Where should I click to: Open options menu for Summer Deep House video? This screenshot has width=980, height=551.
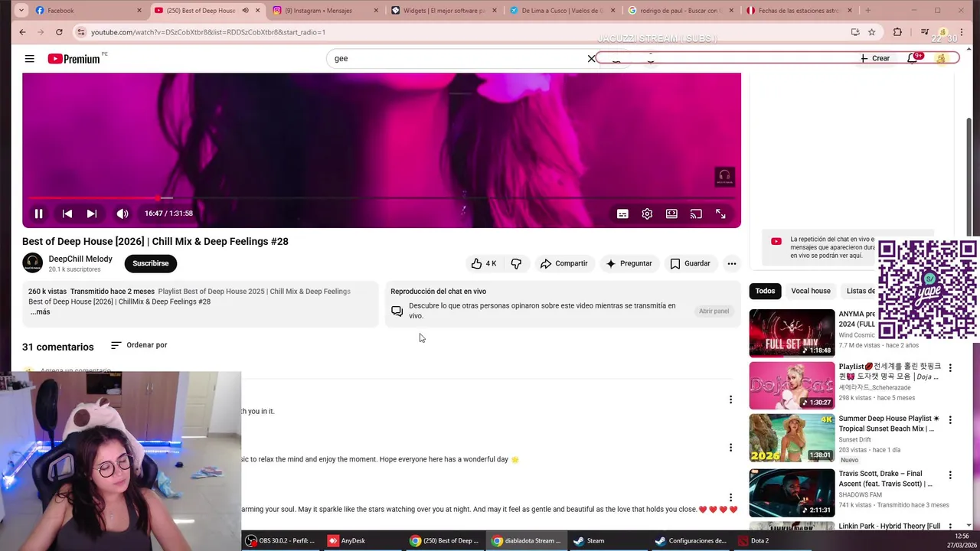tap(950, 420)
